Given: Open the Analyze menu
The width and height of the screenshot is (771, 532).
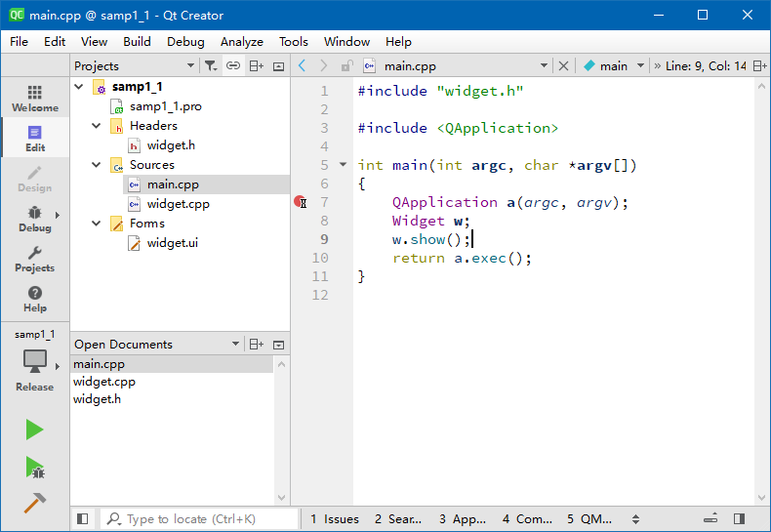Looking at the screenshot, I should click(241, 42).
